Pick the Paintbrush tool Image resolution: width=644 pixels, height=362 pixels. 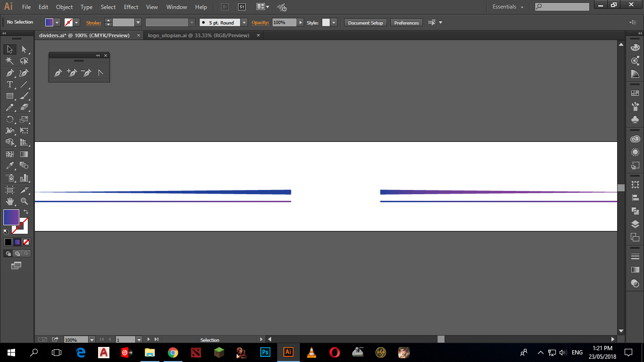pyautogui.click(x=24, y=96)
